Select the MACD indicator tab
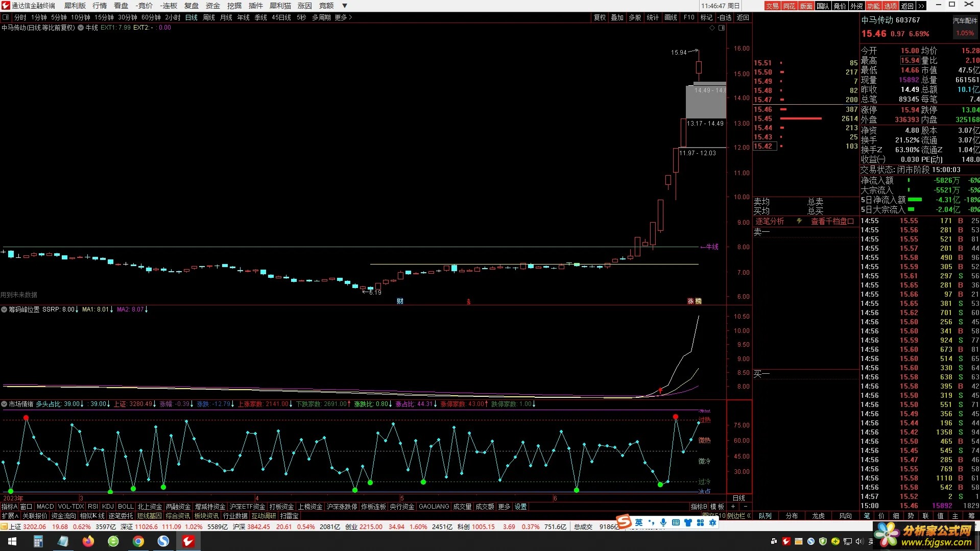This screenshot has height=551, width=980. (x=45, y=507)
